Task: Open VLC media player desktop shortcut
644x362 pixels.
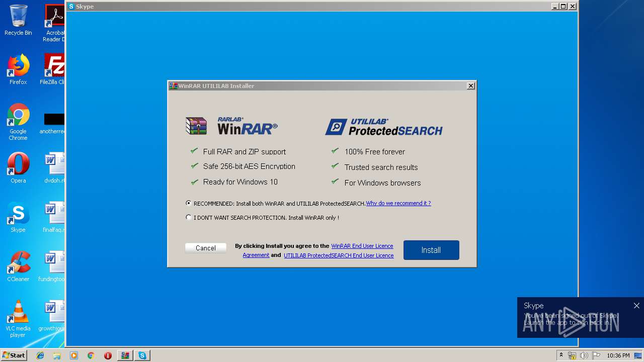Action: [18, 319]
